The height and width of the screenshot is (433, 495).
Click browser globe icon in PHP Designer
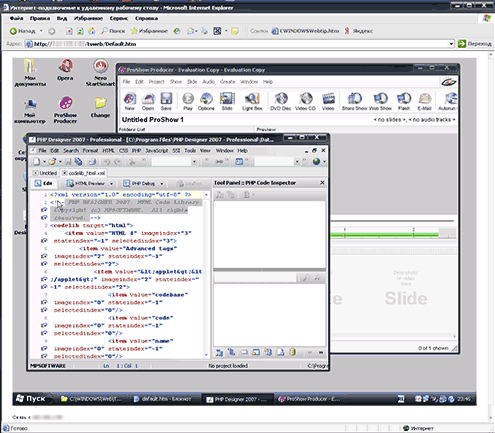(316, 162)
